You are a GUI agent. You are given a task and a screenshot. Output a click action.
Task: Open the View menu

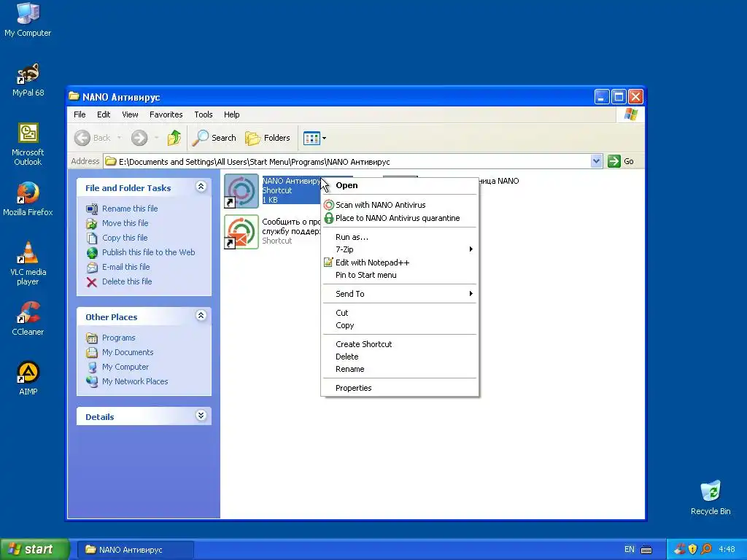click(130, 114)
